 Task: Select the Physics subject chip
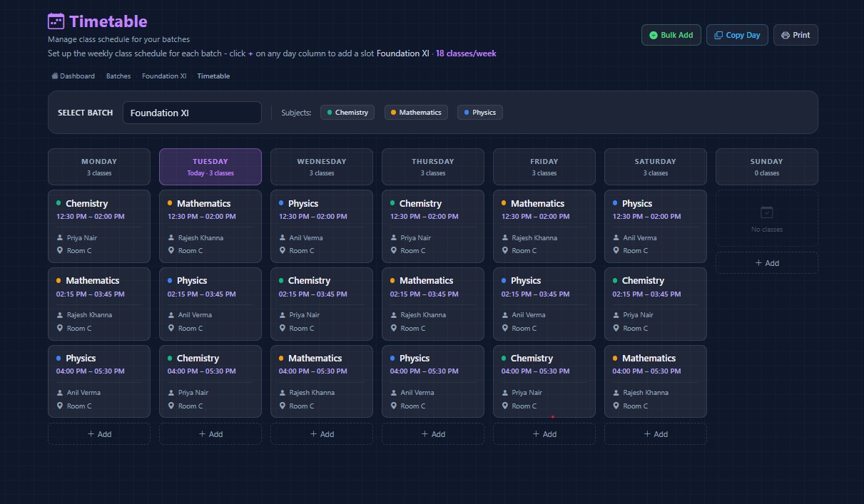point(480,113)
